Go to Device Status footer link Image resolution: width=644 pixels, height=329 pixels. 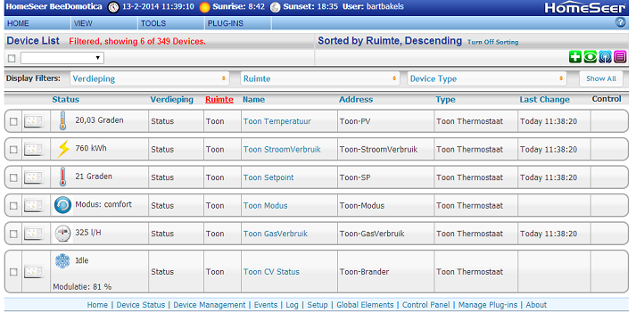click(140, 305)
